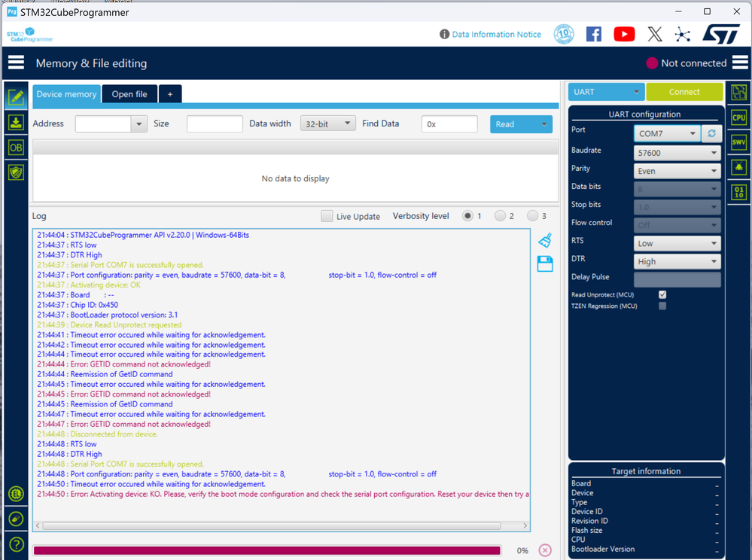Image resolution: width=752 pixels, height=560 pixels.
Task: Refresh the COM port list
Action: pos(711,133)
